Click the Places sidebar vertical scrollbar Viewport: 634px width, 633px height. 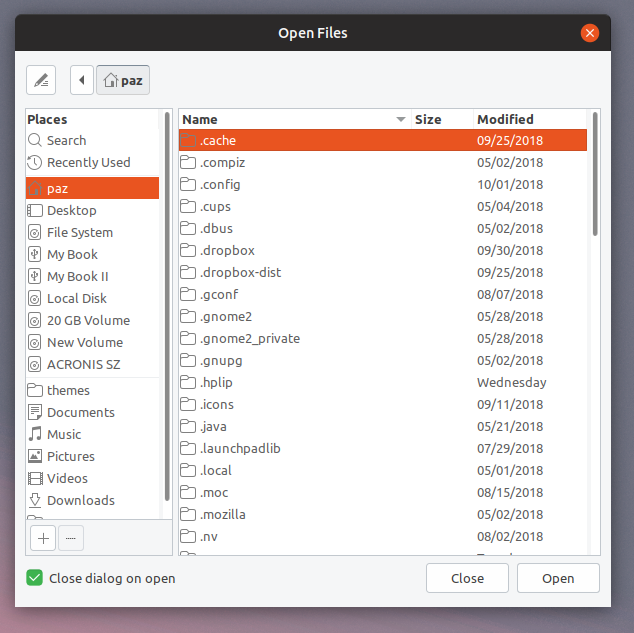167,306
